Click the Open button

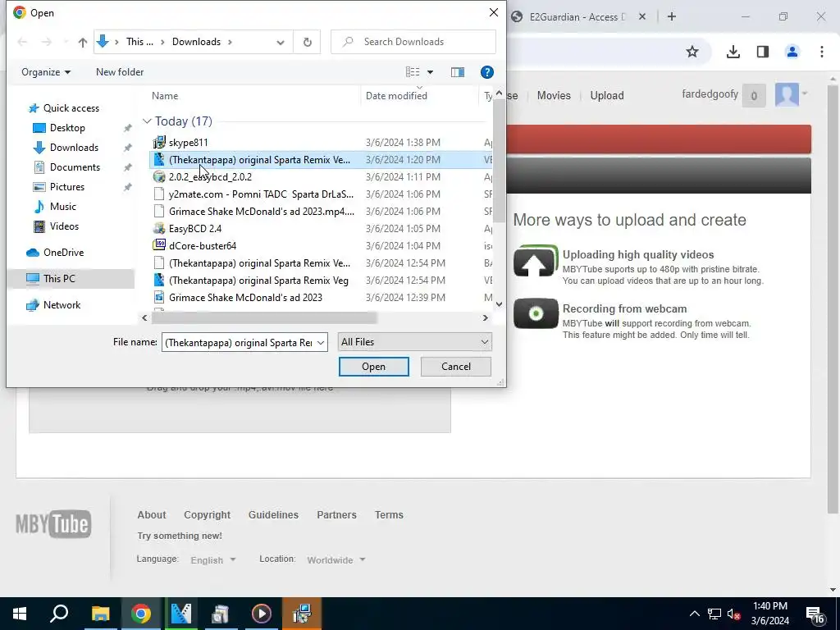click(373, 367)
